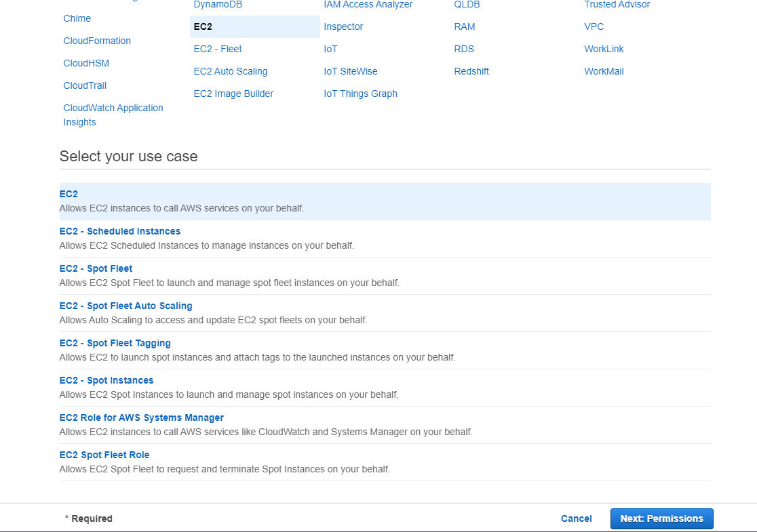Click 'Allows EC2 to launch spot instances' description

[x=257, y=357]
